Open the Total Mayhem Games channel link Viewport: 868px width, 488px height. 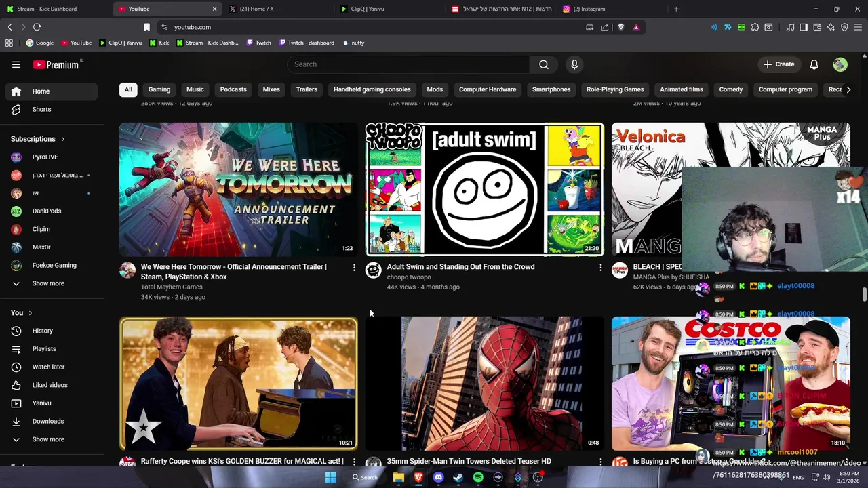(172, 287)
